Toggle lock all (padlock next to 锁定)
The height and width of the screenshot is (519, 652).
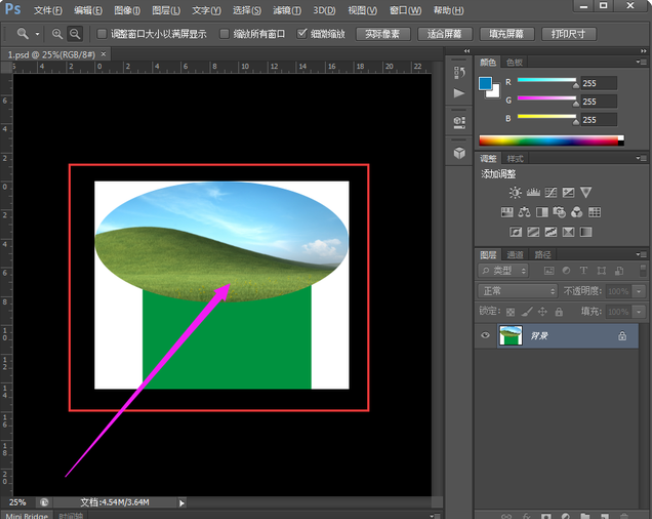[559, 311]
